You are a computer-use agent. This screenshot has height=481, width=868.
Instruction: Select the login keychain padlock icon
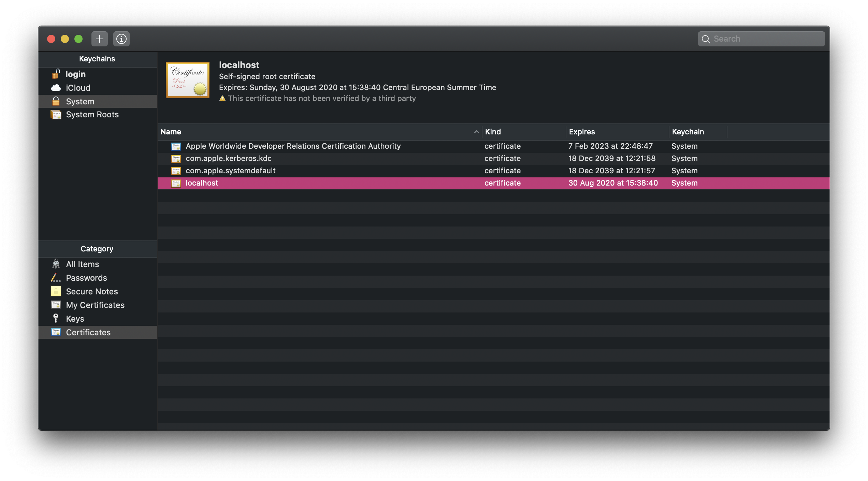56,74
